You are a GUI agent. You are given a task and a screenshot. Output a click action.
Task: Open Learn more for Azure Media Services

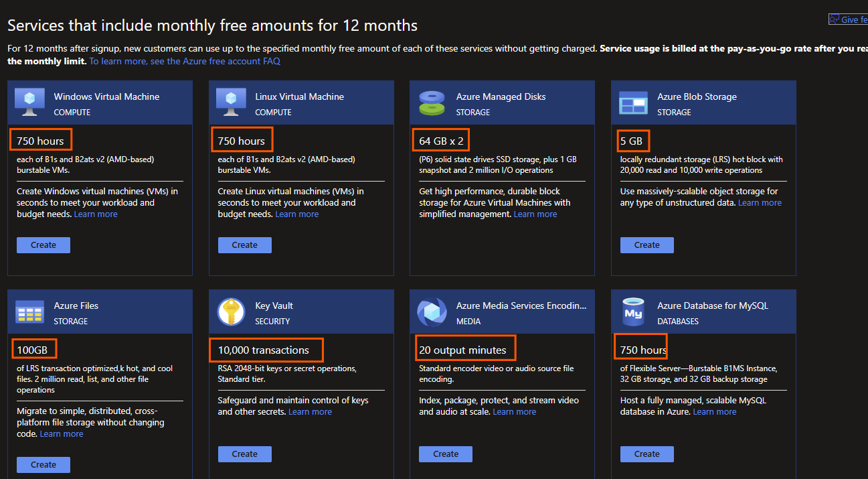tap(515, 412)
